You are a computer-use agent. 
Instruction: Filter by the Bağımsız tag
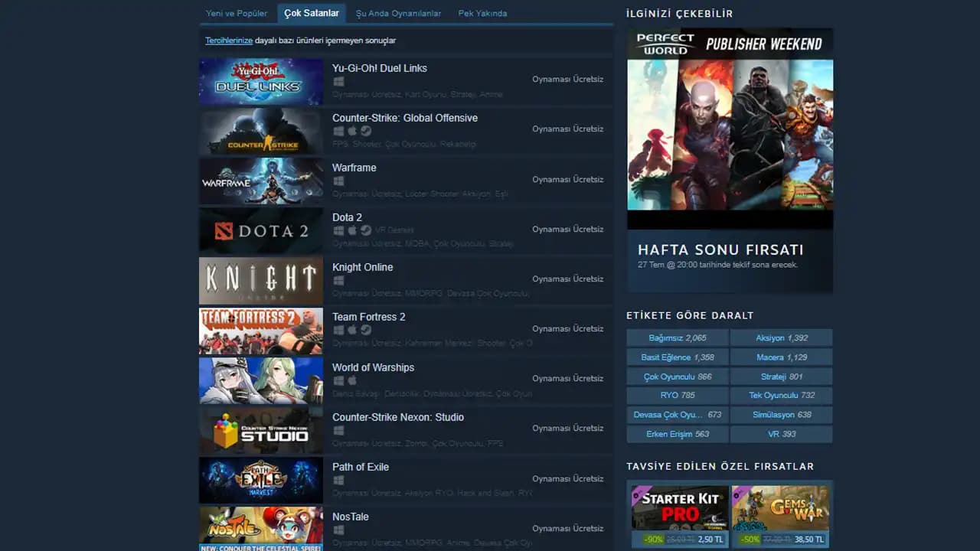[677, 337]
